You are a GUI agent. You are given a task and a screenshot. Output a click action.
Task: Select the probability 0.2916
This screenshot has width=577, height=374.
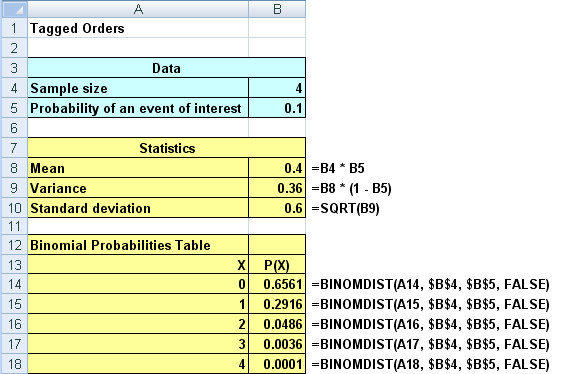(277, 304)
